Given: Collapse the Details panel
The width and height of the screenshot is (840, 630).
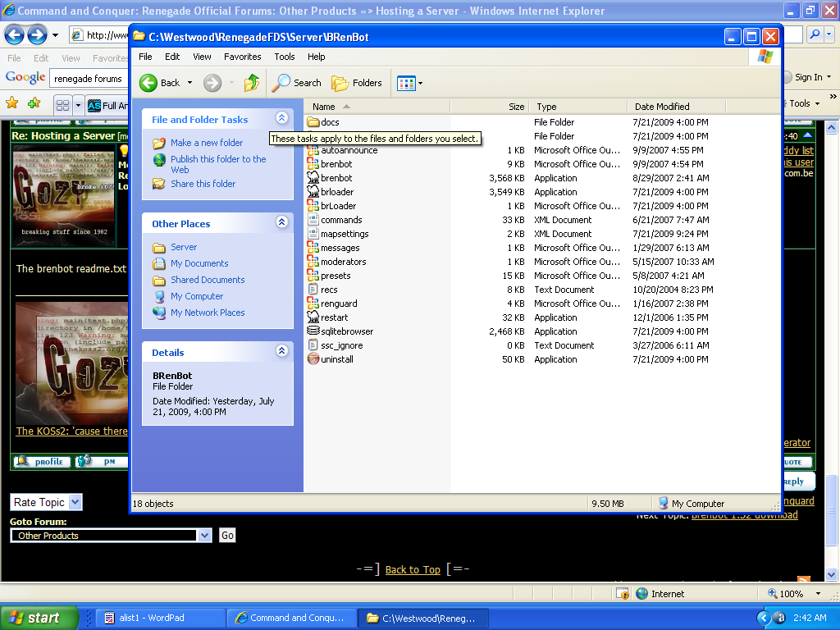Looking at the screenshot, I should 281,352.
